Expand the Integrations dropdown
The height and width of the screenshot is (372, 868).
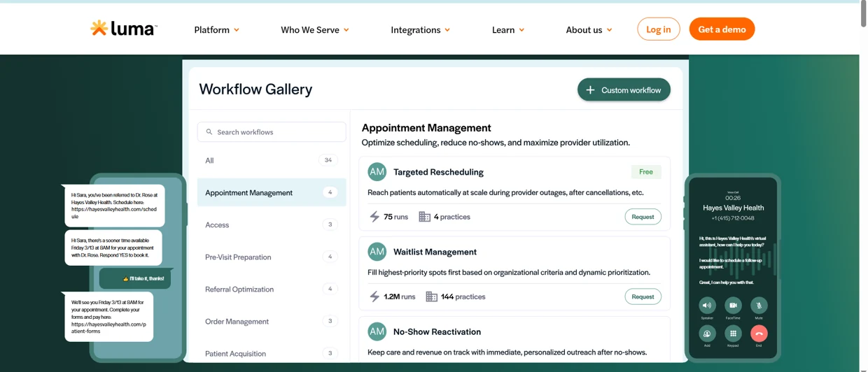pos(420,30)
